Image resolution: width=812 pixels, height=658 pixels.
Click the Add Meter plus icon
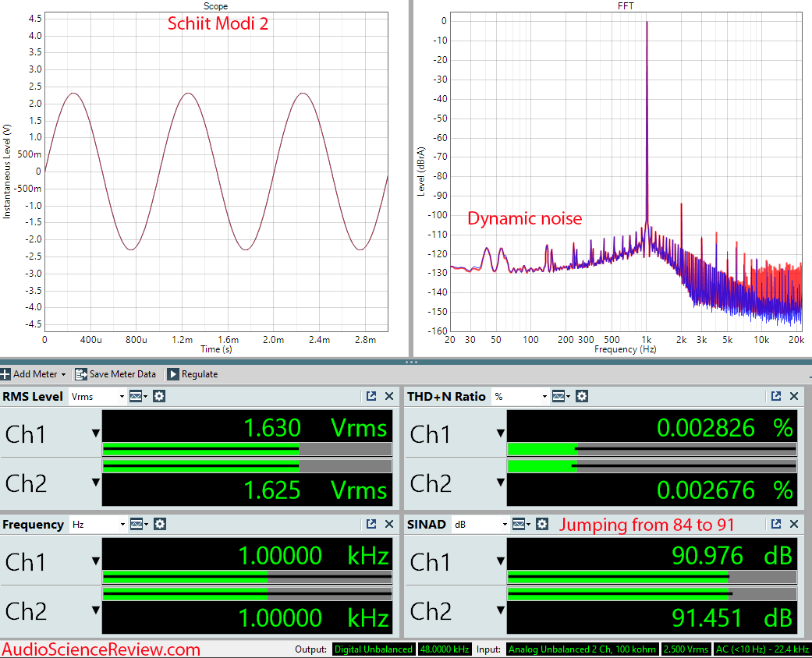click(x=5, y=373)
